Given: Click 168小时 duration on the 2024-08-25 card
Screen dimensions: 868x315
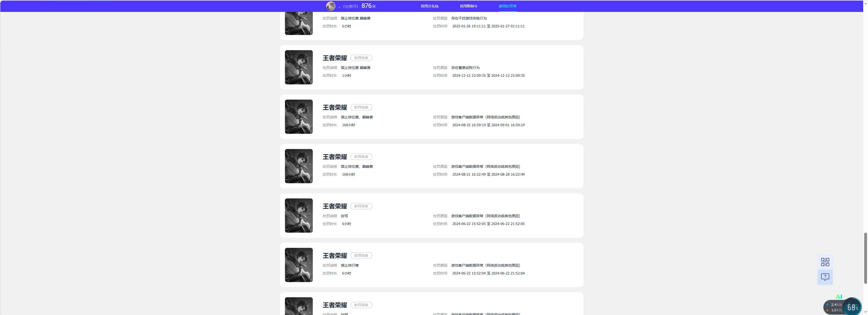Looking at the screenshot, I should [348, 125].
